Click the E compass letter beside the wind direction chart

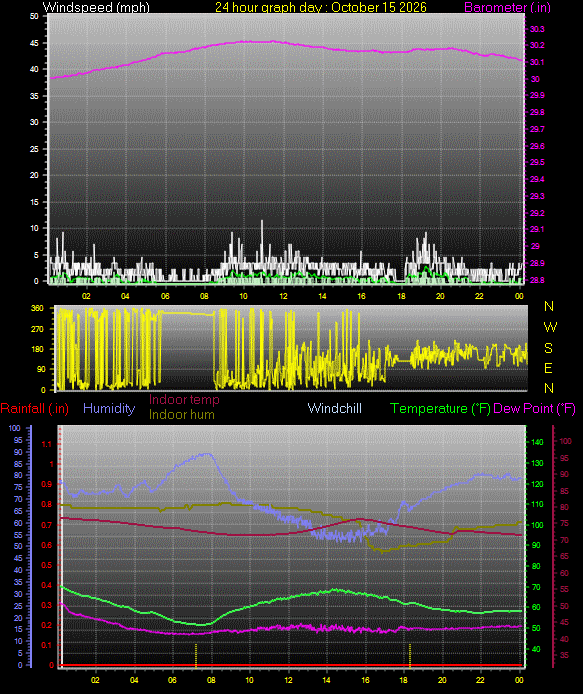(548, 368)
